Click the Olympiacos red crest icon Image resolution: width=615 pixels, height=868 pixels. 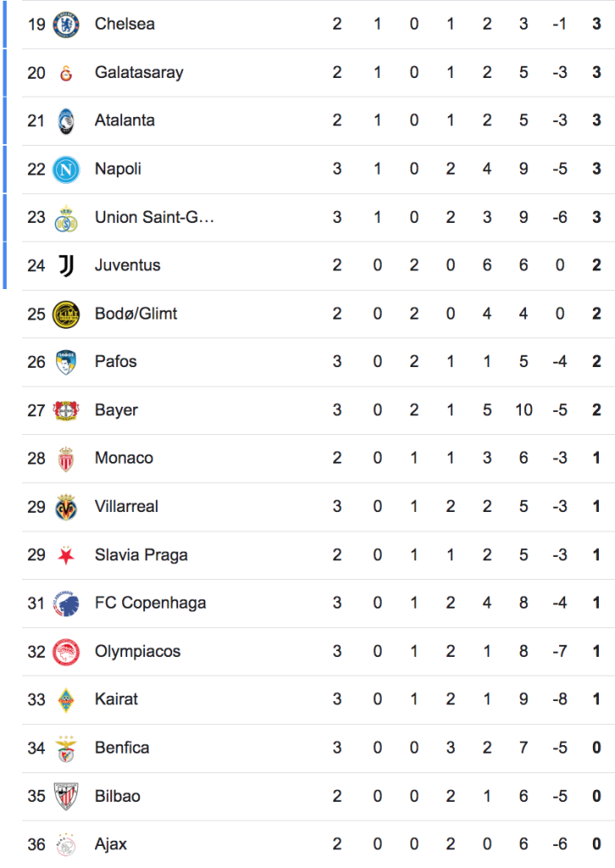pyautogui.click(x=65, y=652)
